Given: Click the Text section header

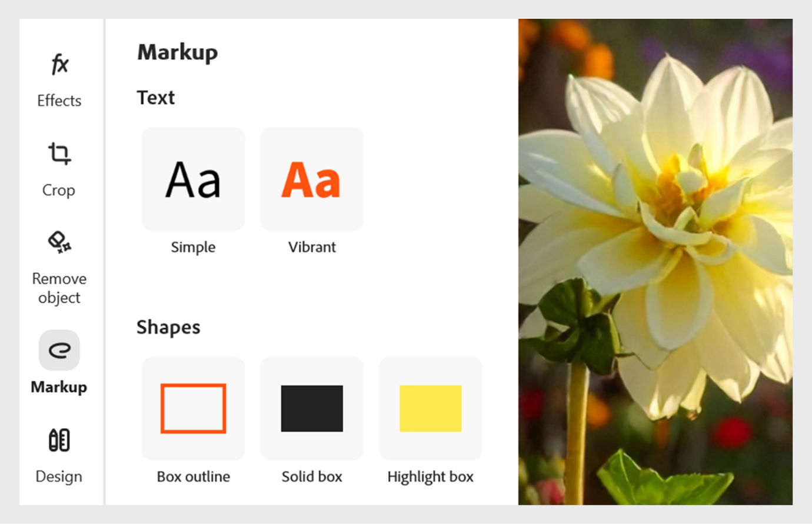Looking at the screenshot, I should click(x=155, y=97).
